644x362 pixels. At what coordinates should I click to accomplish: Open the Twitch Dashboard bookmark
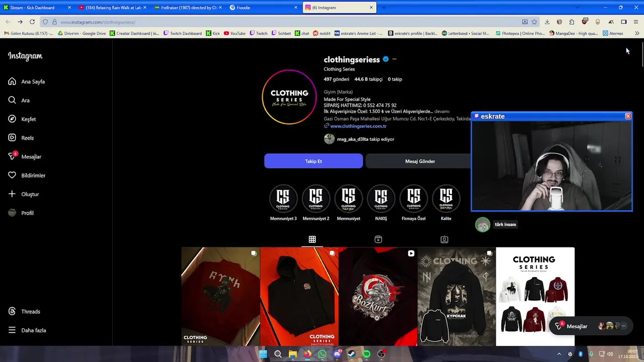(183, 34)
